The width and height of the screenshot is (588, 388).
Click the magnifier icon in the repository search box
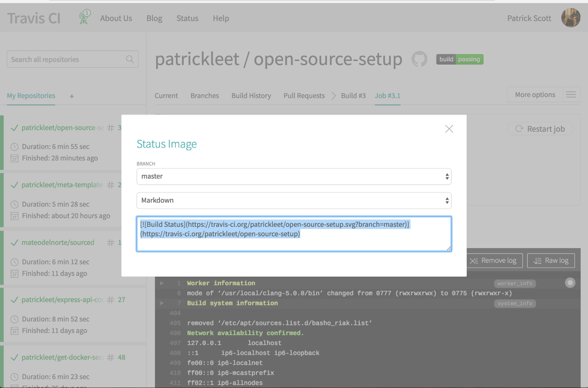130,59
